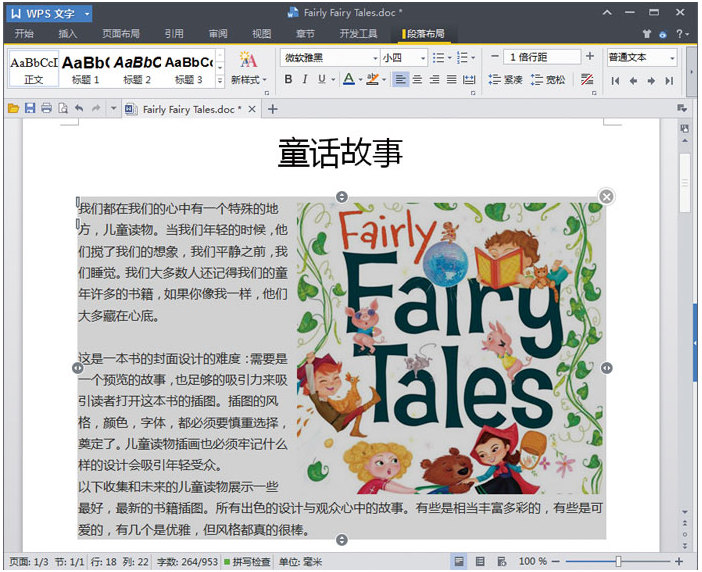
Task: Switch to the 插入 ribbon tab
Action: click(67, 34)
